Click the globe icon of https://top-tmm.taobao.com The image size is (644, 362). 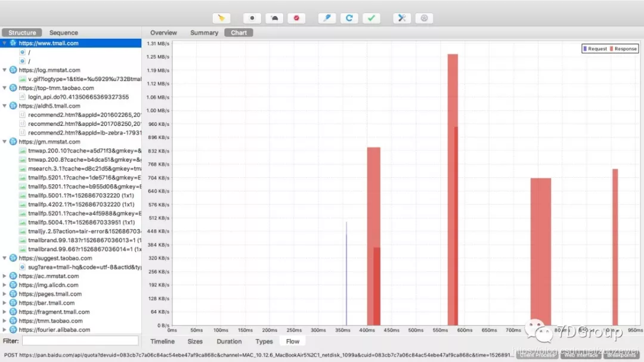13,88
